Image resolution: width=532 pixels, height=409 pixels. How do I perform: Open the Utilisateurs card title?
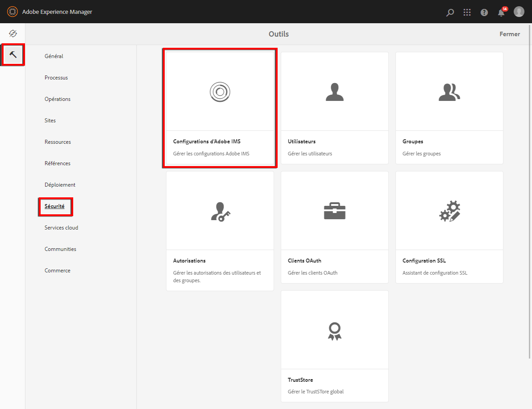click(x=302, y=141)
